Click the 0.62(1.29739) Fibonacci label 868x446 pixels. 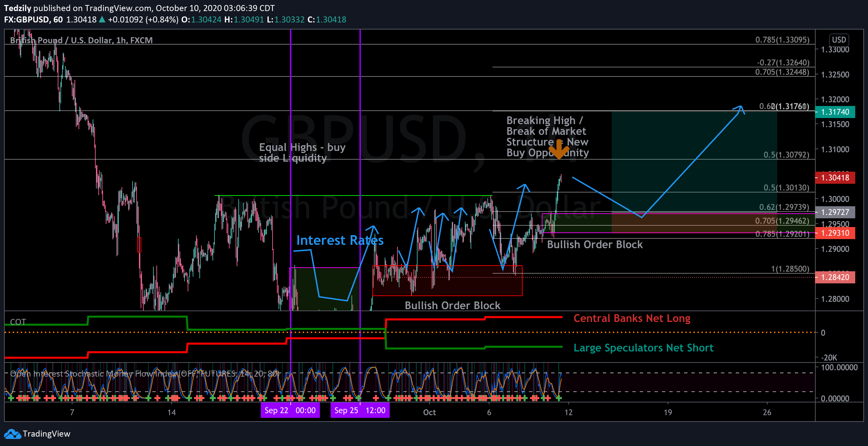(784, 207)
